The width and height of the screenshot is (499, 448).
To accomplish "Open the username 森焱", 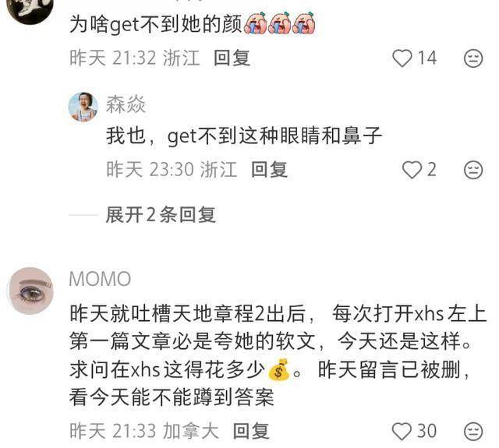I will point(126,104).
